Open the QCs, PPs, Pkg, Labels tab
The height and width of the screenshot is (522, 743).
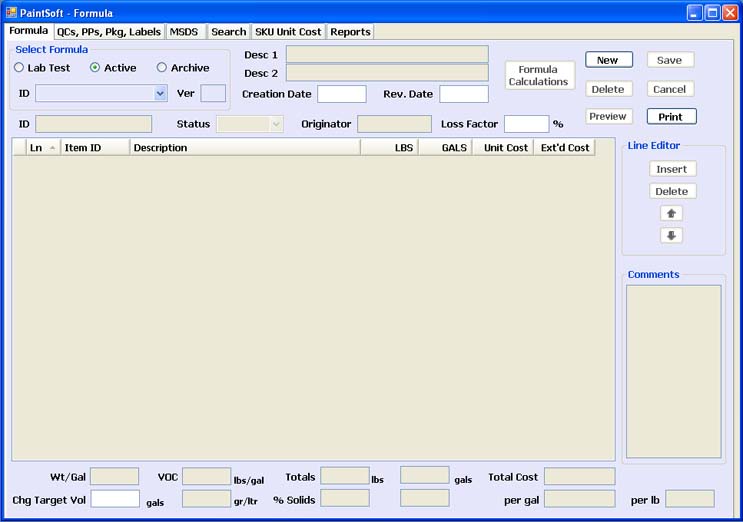[109, 32]
